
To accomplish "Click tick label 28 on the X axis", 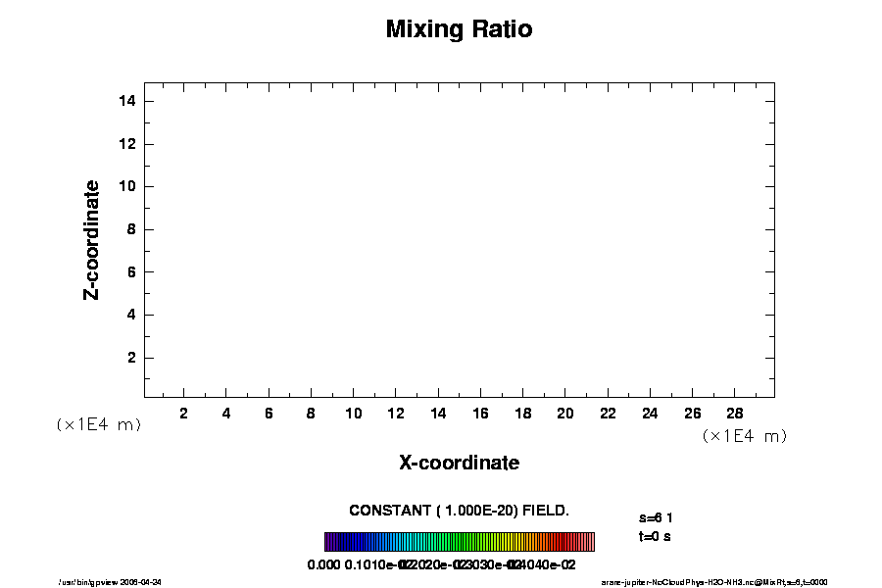I will (735, 414).
